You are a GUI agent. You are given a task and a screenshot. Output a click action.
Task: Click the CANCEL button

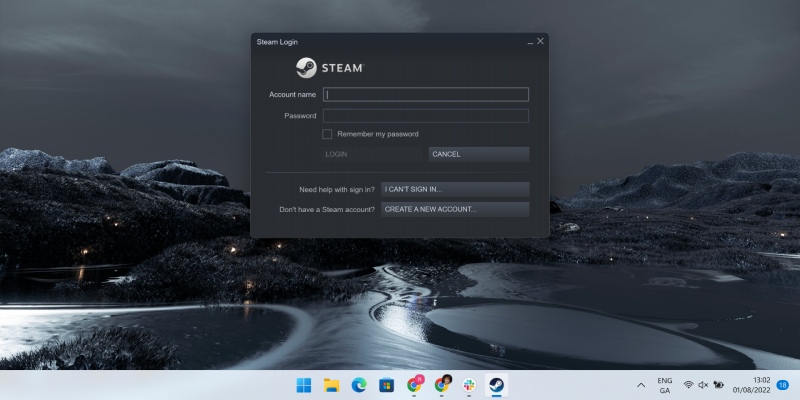coord(478,154)
